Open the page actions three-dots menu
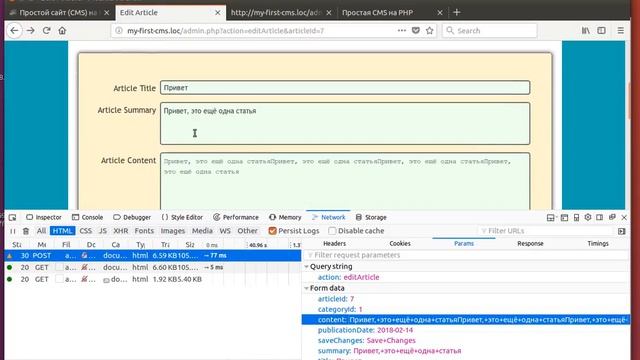Image resolution: width=640 pixels, height=360 pixels. pyautogui.click(x=402, y=31)
